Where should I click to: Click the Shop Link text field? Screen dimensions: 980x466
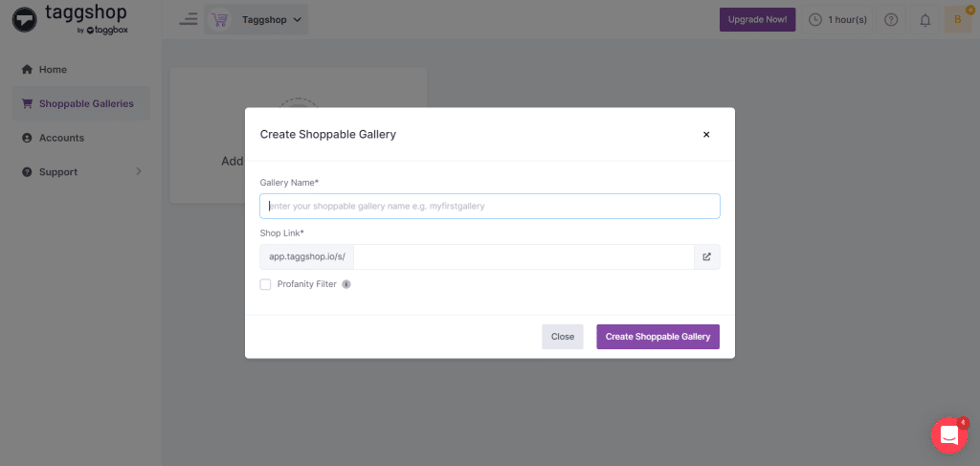[523, 256]
